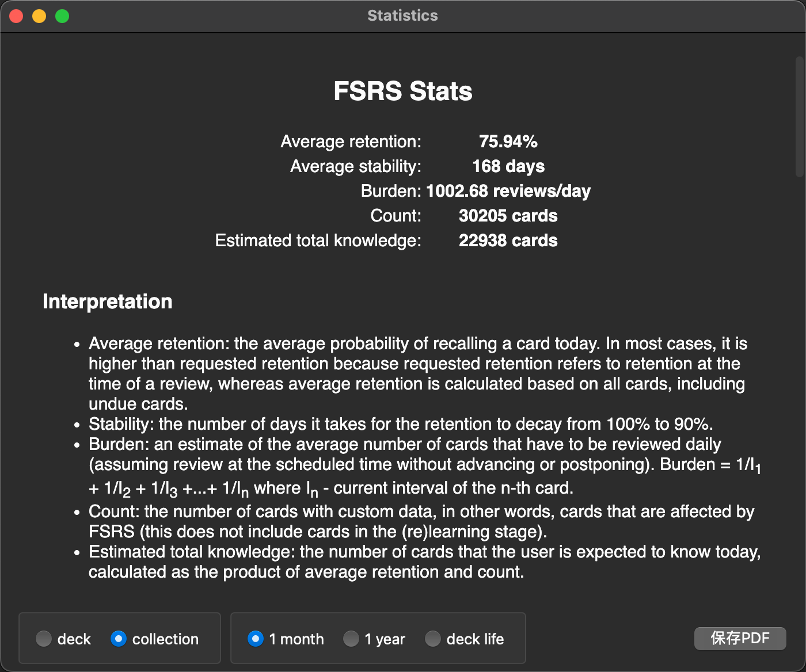Screen dimensions: 806x672
Task: Click the Estimated total knowledge value
Action: point(508,240)
